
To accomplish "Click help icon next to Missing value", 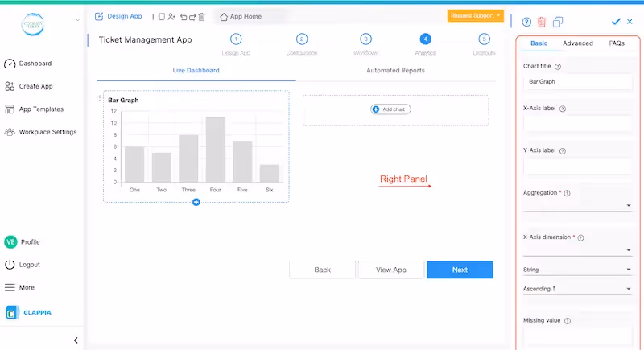I will click(x=568, y=321).
